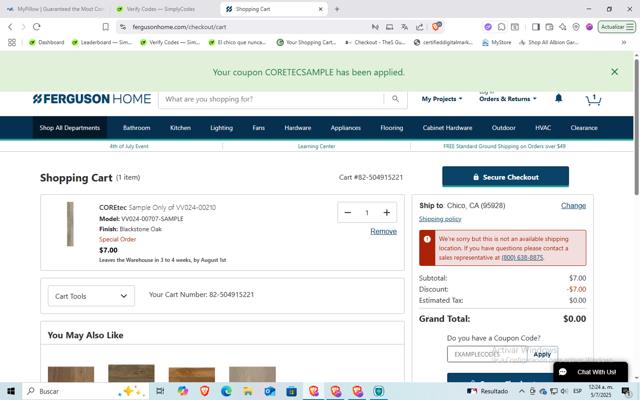Show hidden tray icons chevron

point(521,391)
